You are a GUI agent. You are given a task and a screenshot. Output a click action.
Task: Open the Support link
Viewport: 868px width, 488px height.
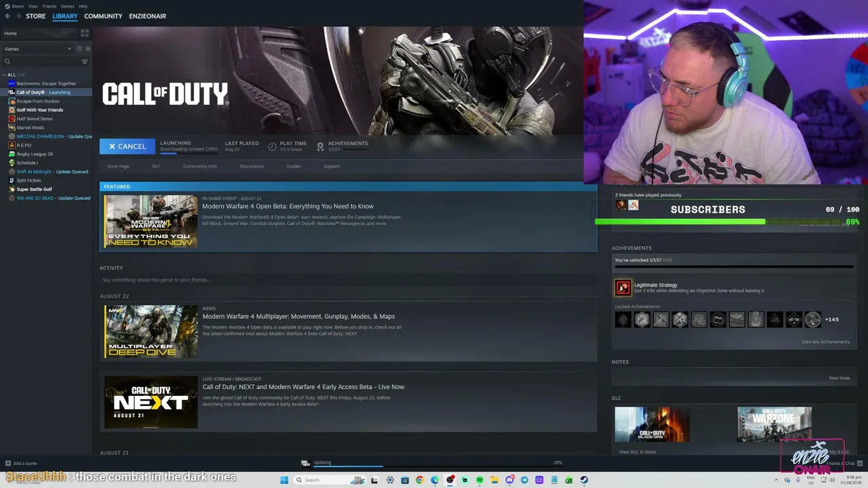pyautogui.click(x=332, y=166)
